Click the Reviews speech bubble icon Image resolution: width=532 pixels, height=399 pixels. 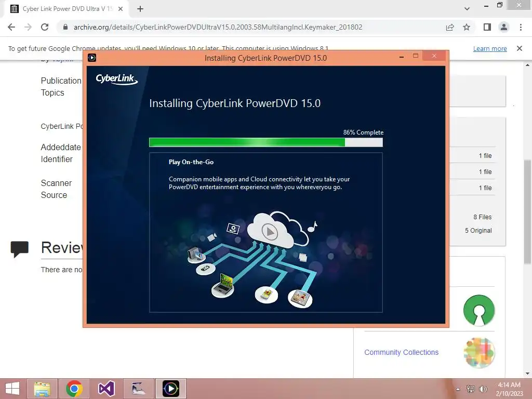19,249
